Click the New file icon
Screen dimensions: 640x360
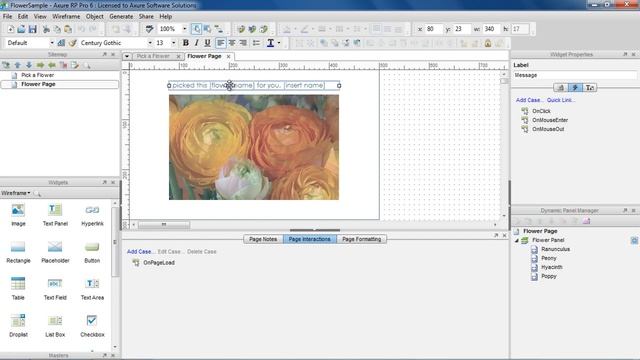[11, 29]
